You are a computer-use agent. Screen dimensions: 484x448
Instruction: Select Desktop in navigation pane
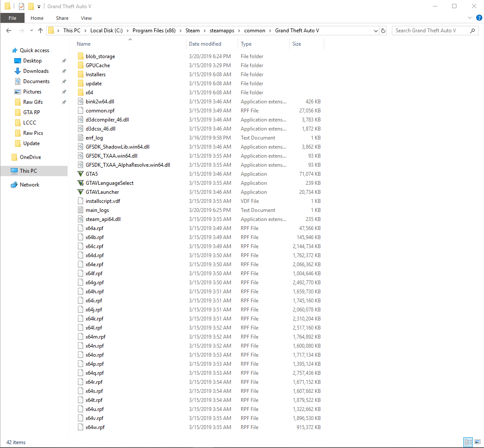click(32, 61)
